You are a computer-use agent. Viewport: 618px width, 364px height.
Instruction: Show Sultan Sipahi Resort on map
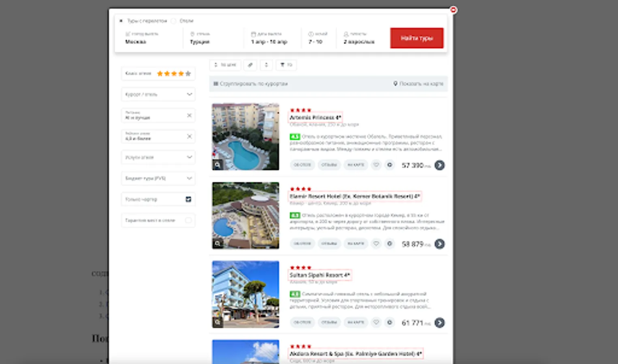tap(356, 323)
